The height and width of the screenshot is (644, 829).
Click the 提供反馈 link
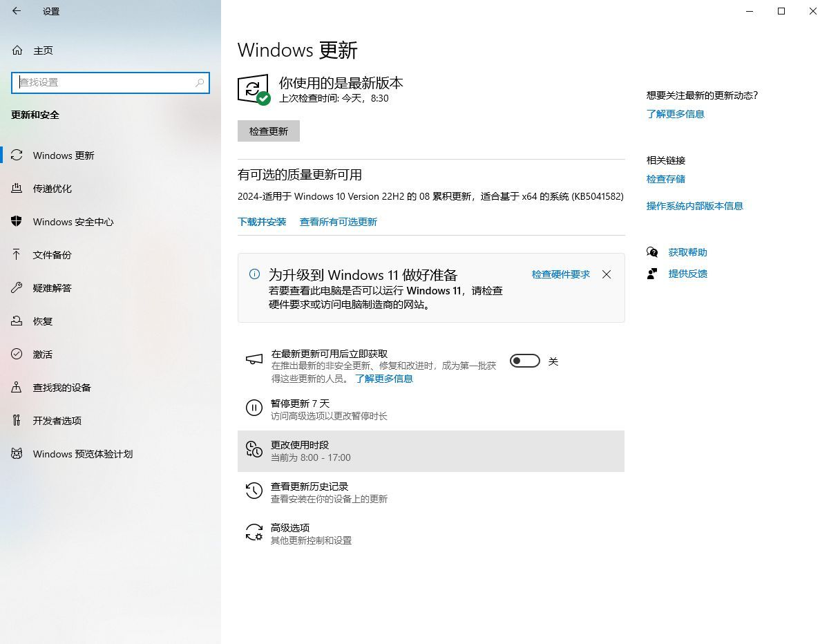click(x=688, y=274)
